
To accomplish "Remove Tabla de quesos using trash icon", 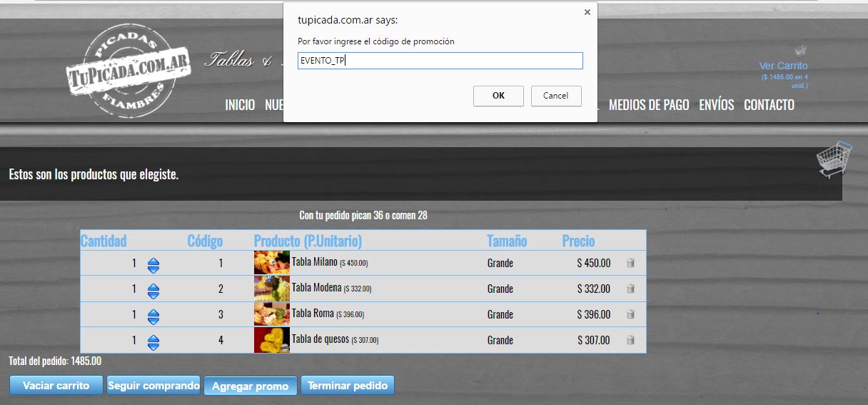I will (630, 340).
